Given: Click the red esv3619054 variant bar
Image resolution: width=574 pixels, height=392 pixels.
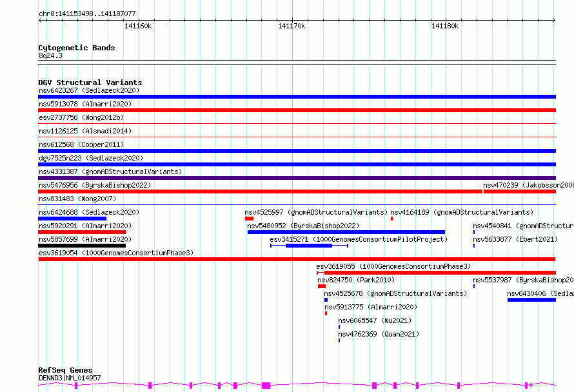Looking at the screenshot, I should (297, 259).
